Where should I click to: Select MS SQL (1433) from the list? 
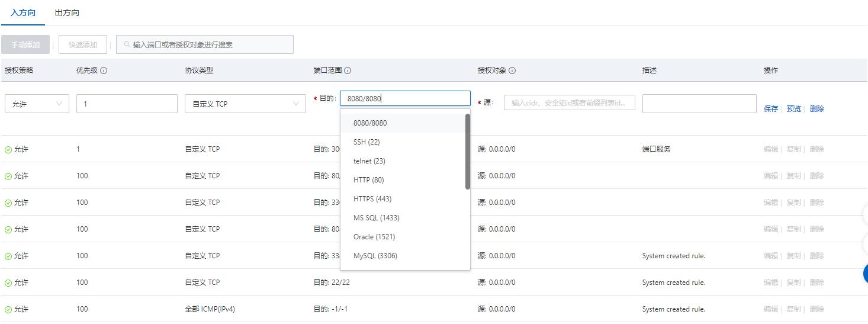(403, 218)
